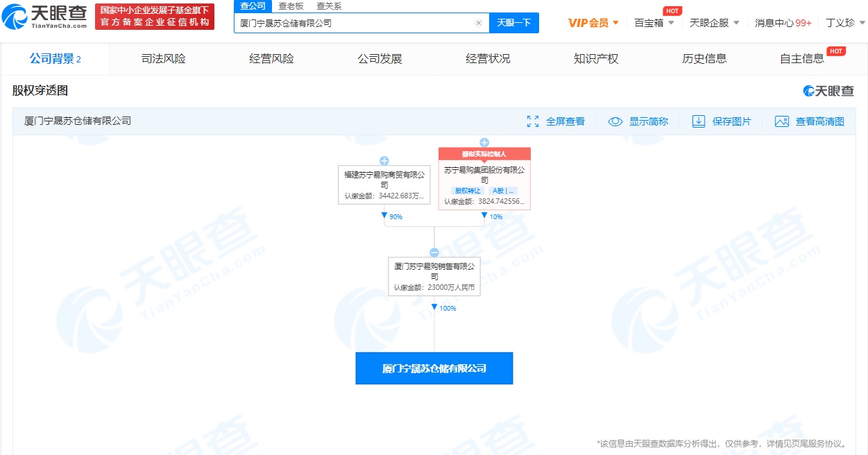Open 消息中心 notifications
Viewport: 868px width, 455px height.
coord(783,23)
